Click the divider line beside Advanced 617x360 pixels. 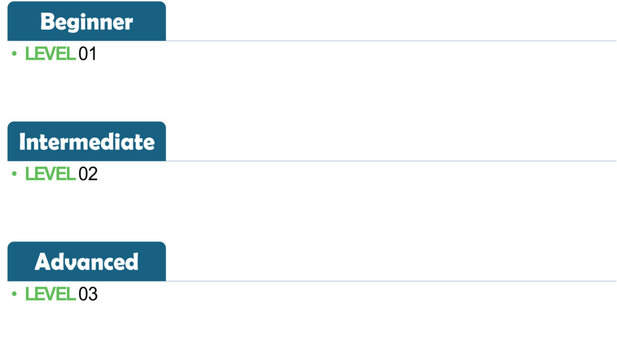(x=391, y=281)
